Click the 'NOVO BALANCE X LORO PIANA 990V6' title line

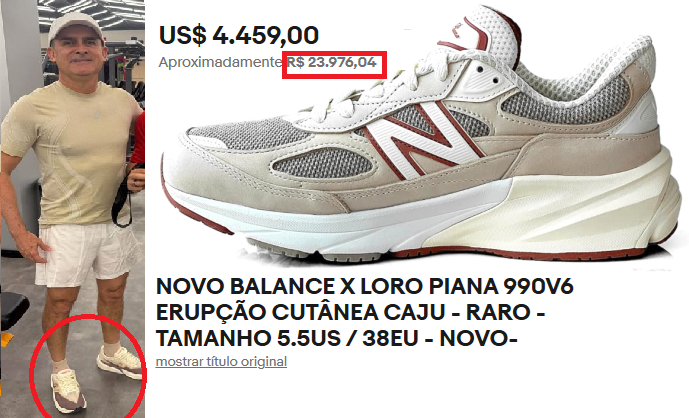[x=365, y=287]
